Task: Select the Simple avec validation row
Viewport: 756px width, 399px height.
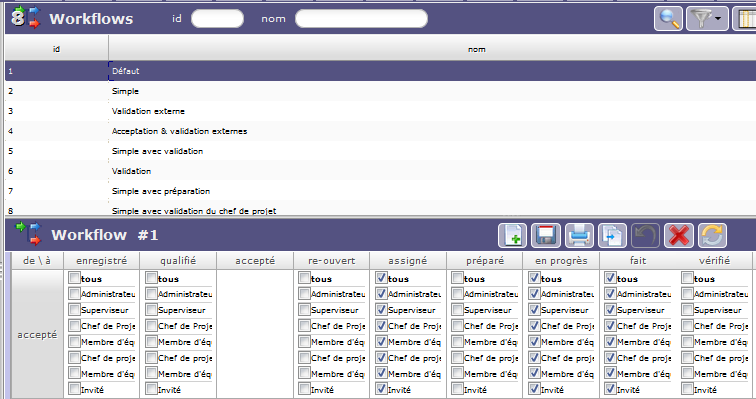Action: pyautogui.click(x=380, y=151)
